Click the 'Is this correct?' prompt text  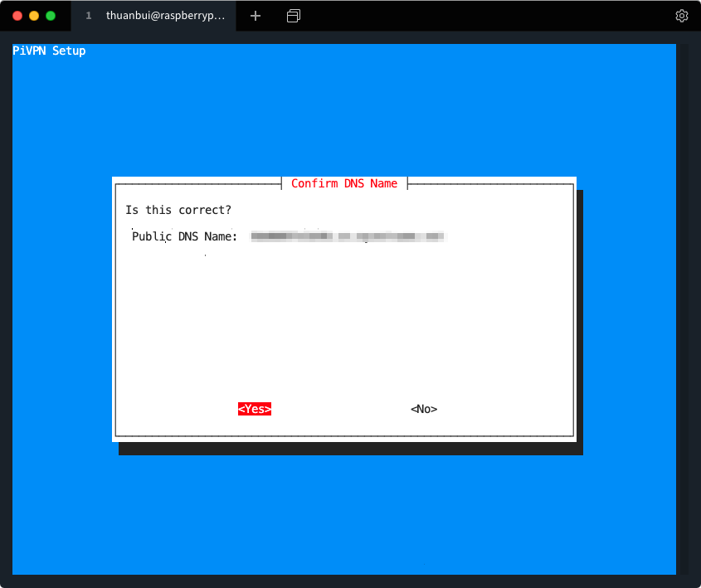pos(178,210)
